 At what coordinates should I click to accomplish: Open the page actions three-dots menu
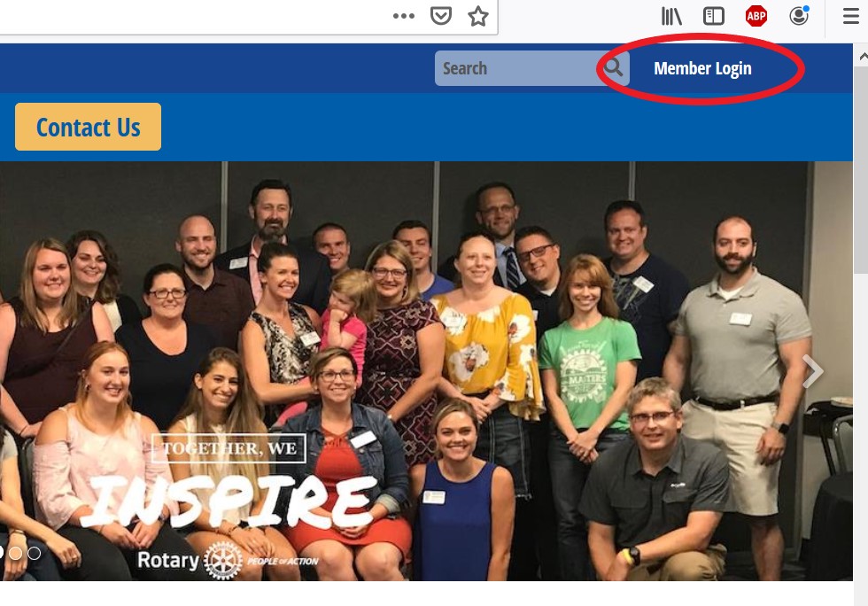tap(404, 16)
